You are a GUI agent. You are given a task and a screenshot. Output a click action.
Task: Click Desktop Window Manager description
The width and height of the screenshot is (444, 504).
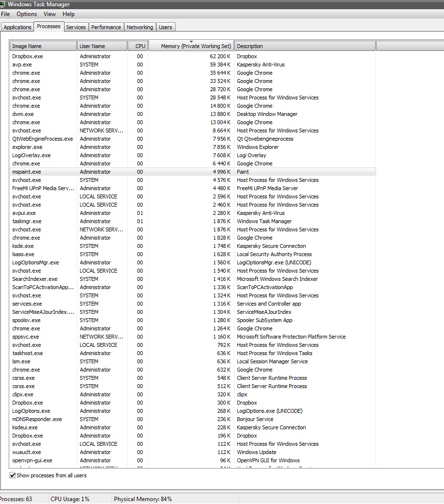[x=267, y=114]
